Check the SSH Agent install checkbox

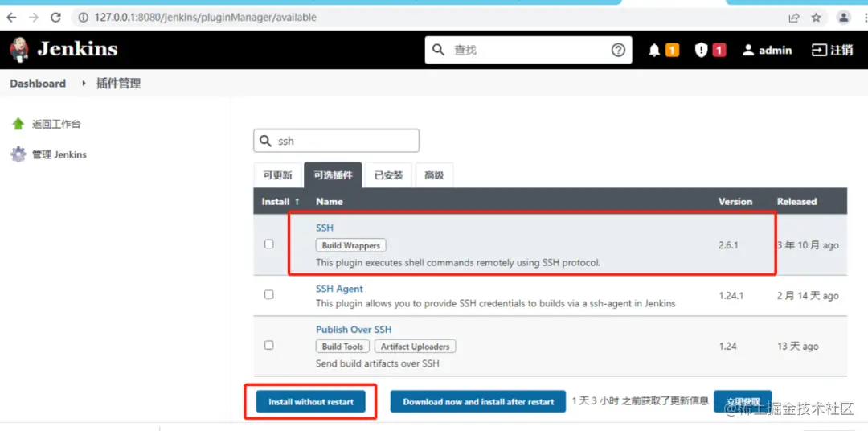pyautogui.click(x=269, y=295)
